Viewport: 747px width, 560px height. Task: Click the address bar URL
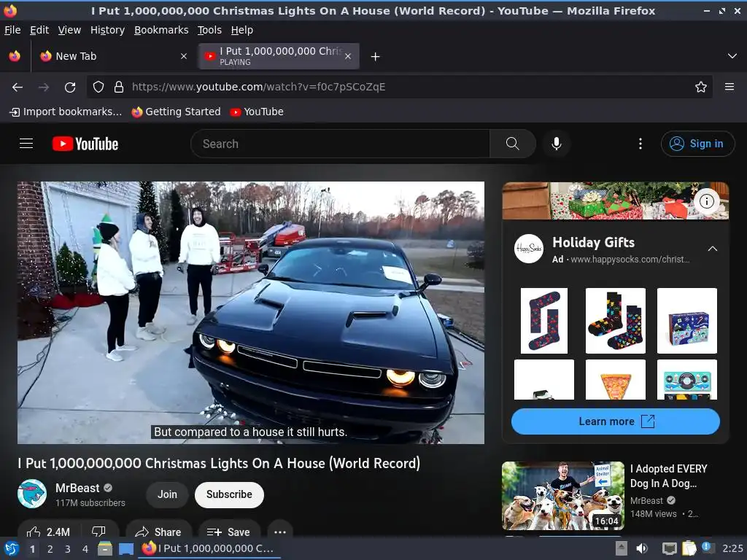pyautogui.click(x=259, y=87)
